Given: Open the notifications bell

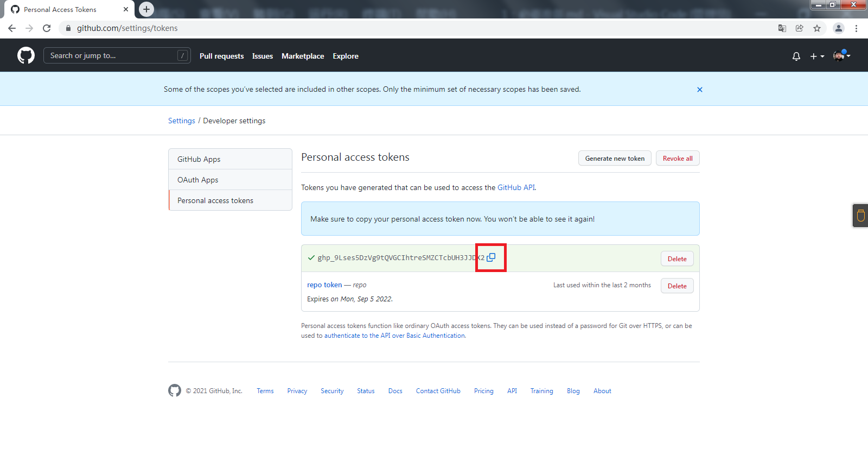Looking at the screenshot, I should tap(796, 56).
